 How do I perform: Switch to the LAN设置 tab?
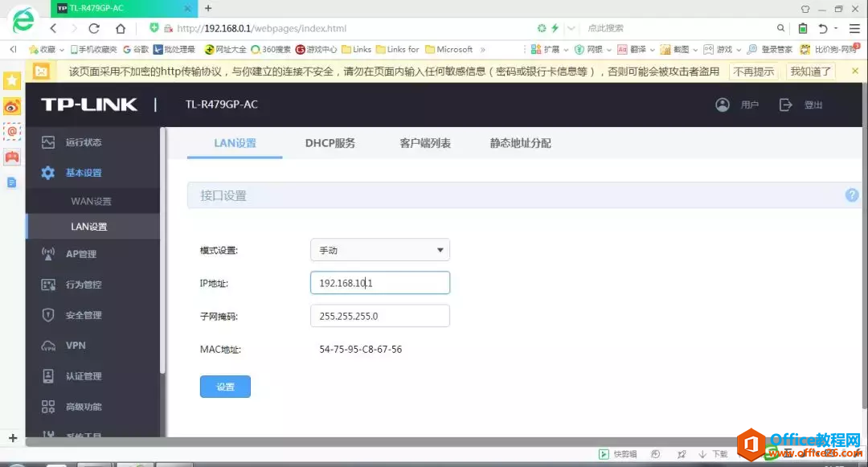click(235, 143)
